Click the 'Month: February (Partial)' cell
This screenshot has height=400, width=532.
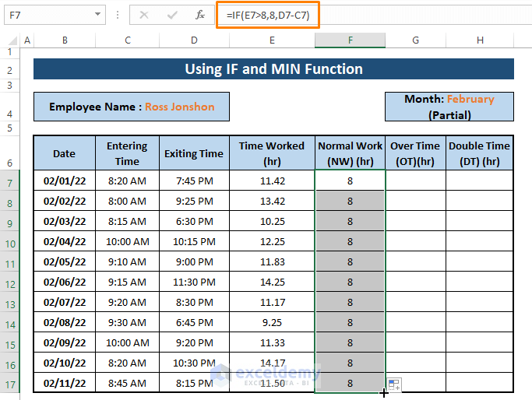pyautogui.click(x=449, y=107)
